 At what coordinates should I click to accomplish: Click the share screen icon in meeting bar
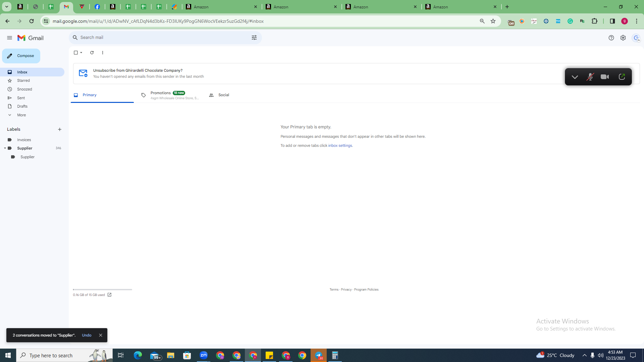point(622,77)
